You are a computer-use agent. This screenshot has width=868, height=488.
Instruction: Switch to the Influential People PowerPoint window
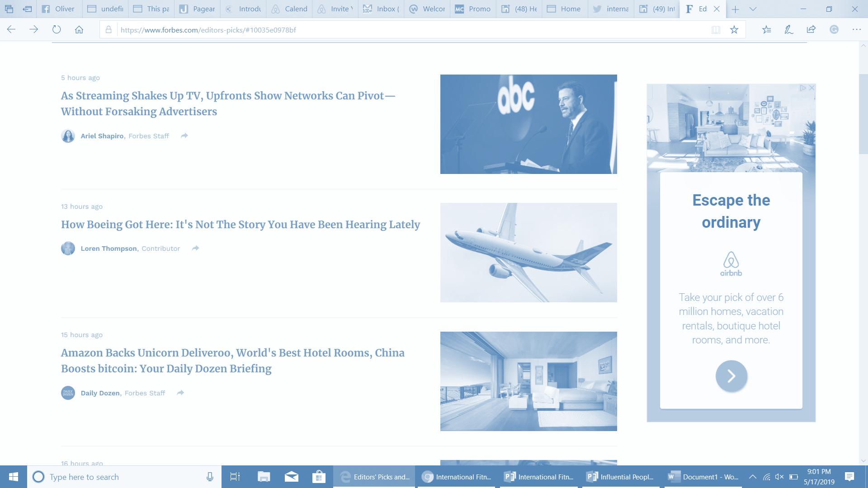(620, 477)
